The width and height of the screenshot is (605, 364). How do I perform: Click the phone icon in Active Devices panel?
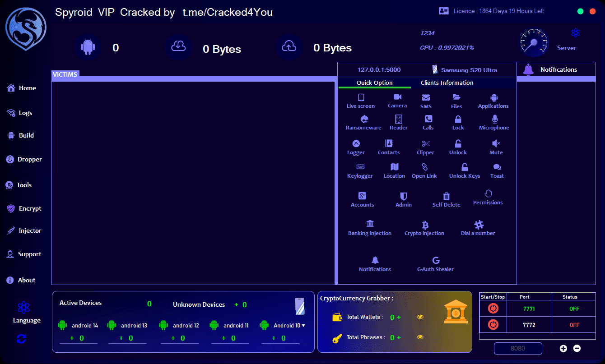pos(300,306)
